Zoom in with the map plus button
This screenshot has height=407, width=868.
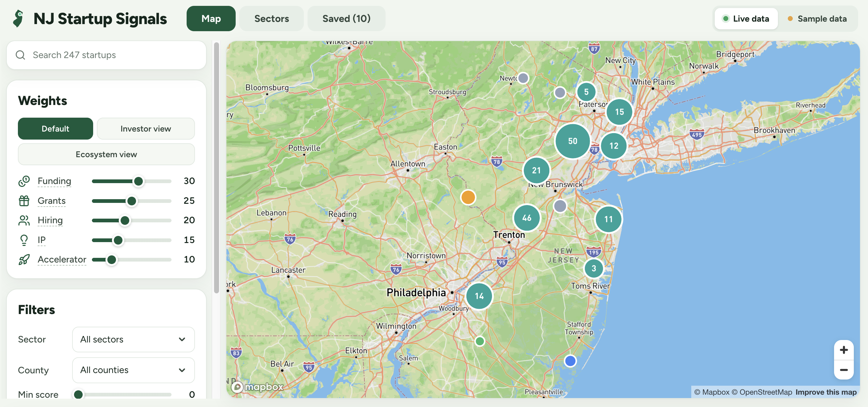click(843, 350)
